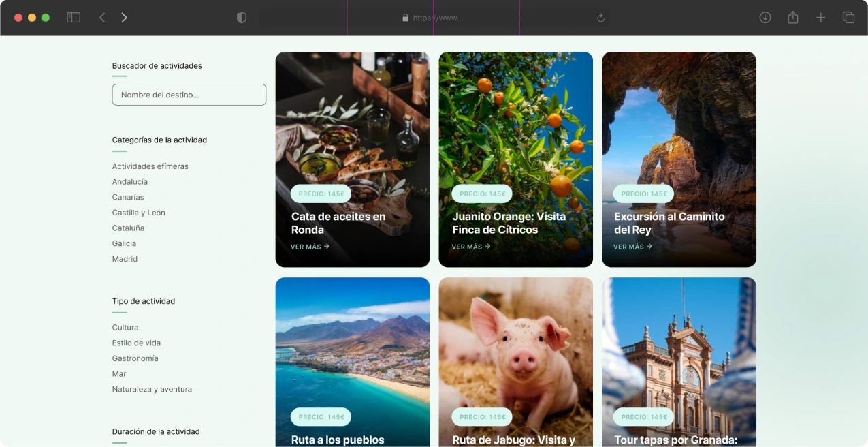Toggle the browser sidebar icon

coord(74,18)
